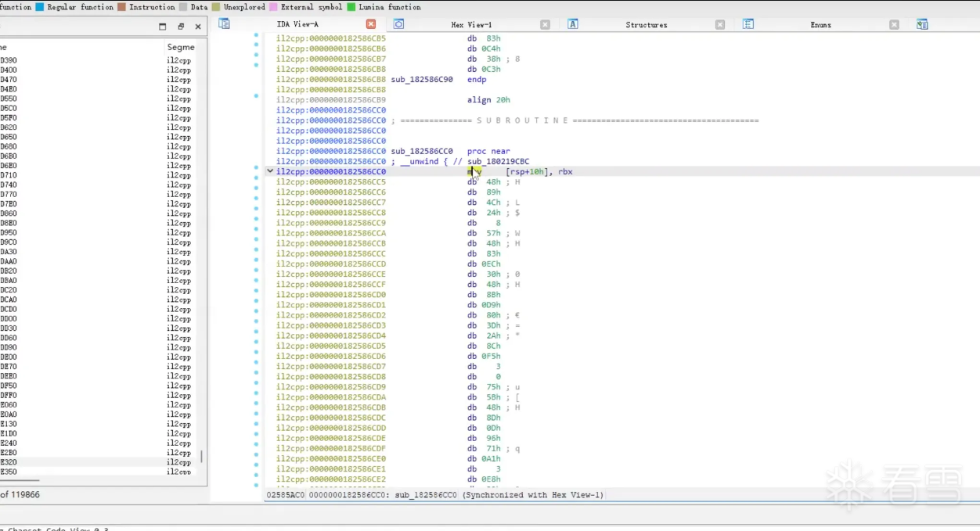This screenshot has height=531, width=980.
Task: Click the Hex View-1 tab icon
Action: pos(398,24)
